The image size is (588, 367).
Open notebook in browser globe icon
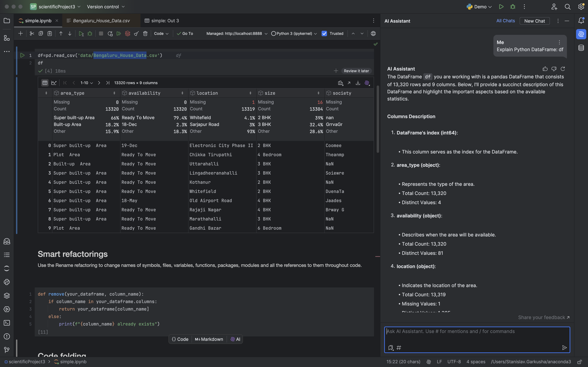[x=373, y=33]
